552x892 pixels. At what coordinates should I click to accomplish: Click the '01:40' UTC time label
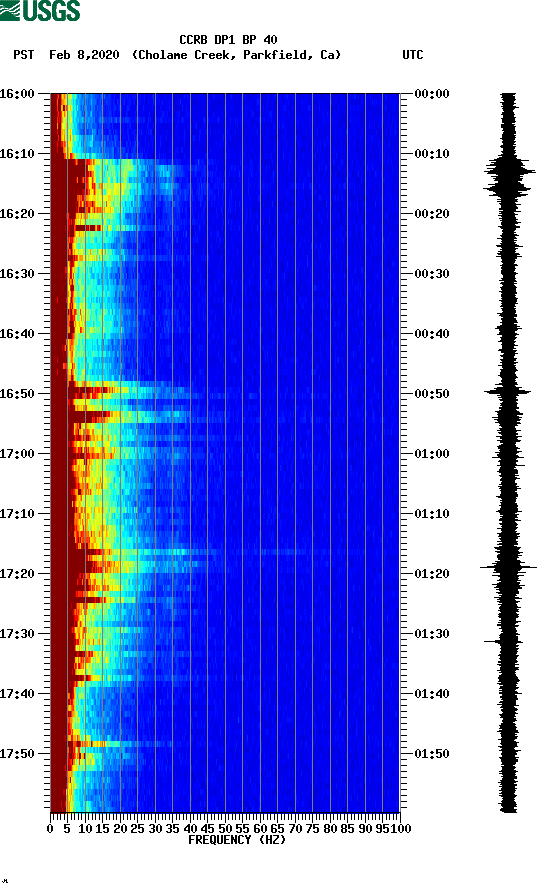pos(432,693)
